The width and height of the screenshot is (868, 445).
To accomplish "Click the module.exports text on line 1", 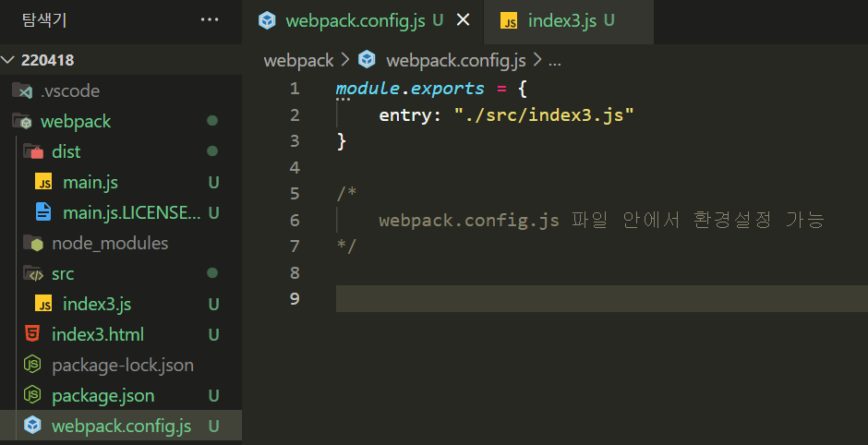I will [410, 89].
